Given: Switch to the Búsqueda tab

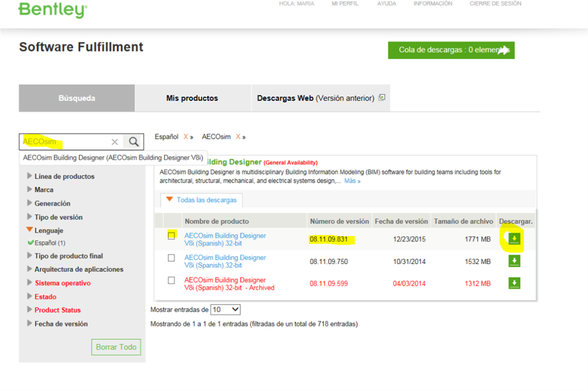Looking at the screenshot, I should click(77, 98).
